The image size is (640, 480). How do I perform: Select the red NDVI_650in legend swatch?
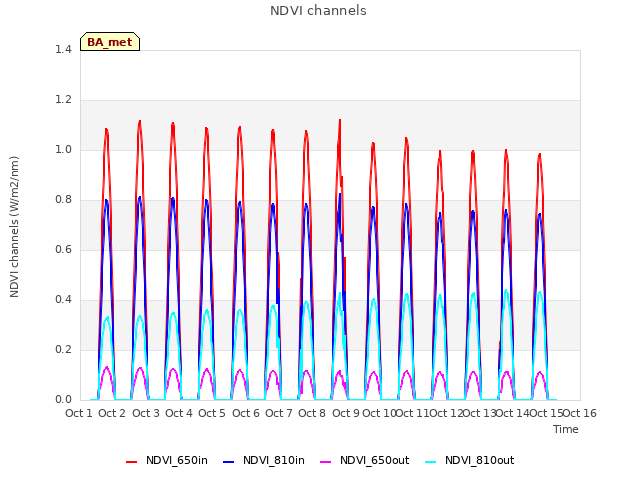[x=131, y=462]
